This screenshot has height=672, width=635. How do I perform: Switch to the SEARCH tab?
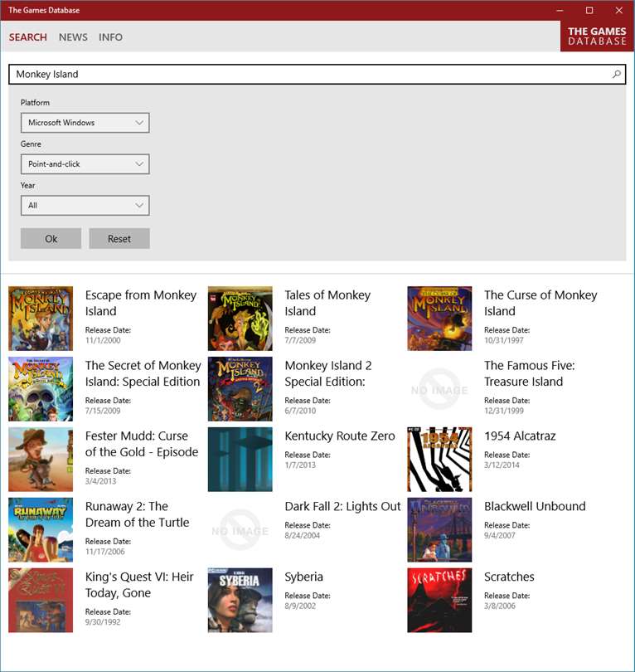[28, 37]
